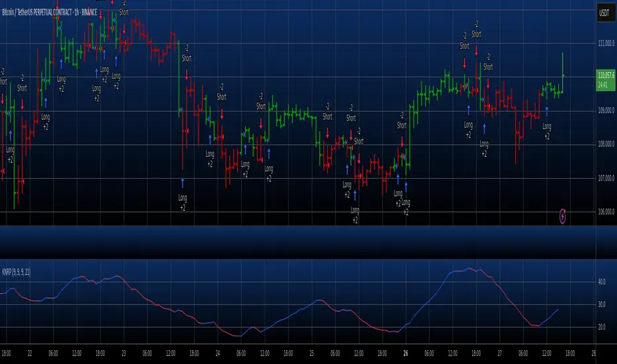Click the bold 26 date on time axis

[x=406, y=353]
